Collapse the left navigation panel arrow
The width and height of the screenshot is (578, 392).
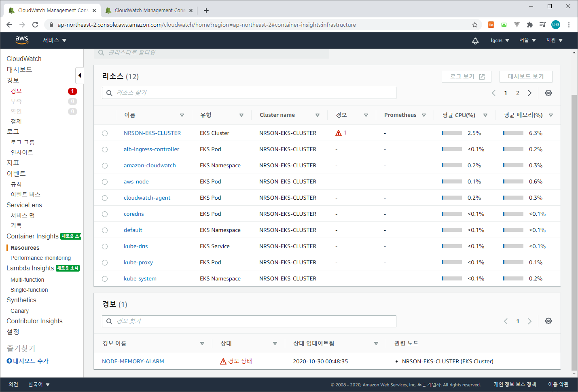(80, 76)
